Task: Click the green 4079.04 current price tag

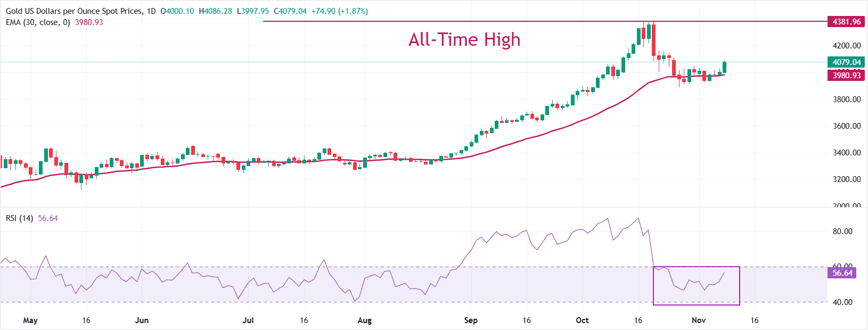Action: click(x=846, y=62)
